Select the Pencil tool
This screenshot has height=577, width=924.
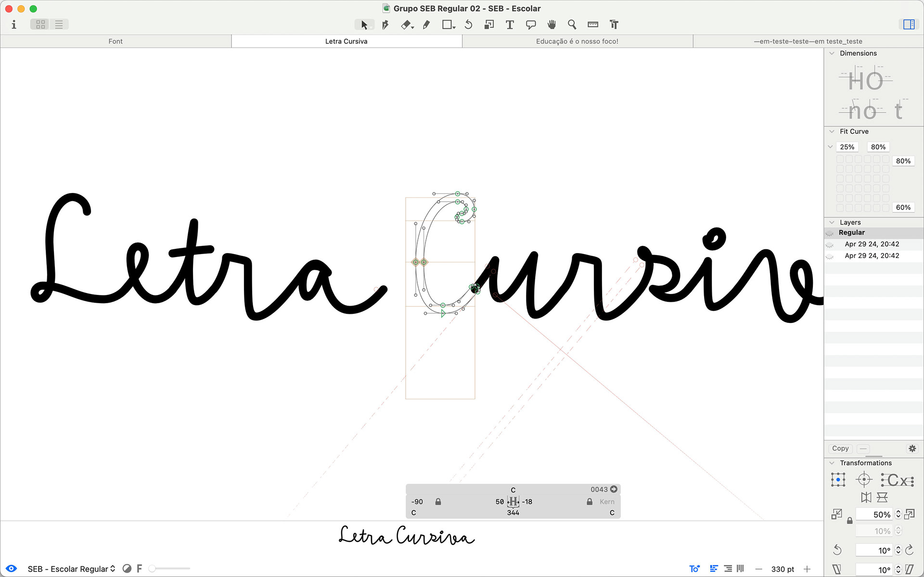pyautogui.click(x=426, y=25)
